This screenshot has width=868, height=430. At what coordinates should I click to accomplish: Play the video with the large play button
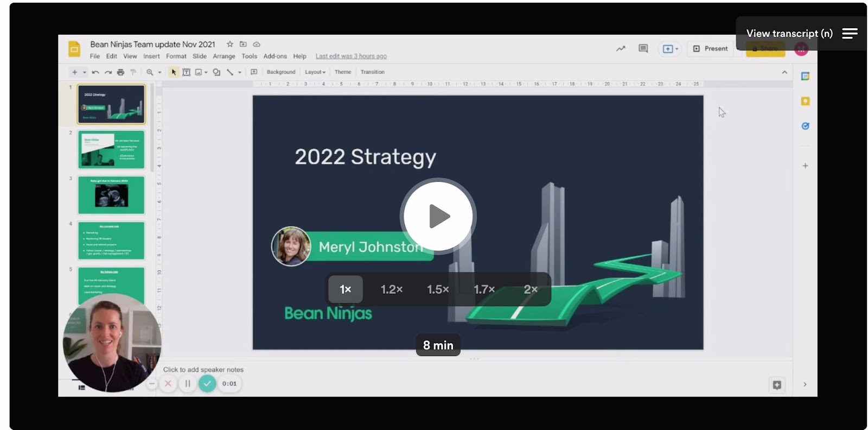438,216
